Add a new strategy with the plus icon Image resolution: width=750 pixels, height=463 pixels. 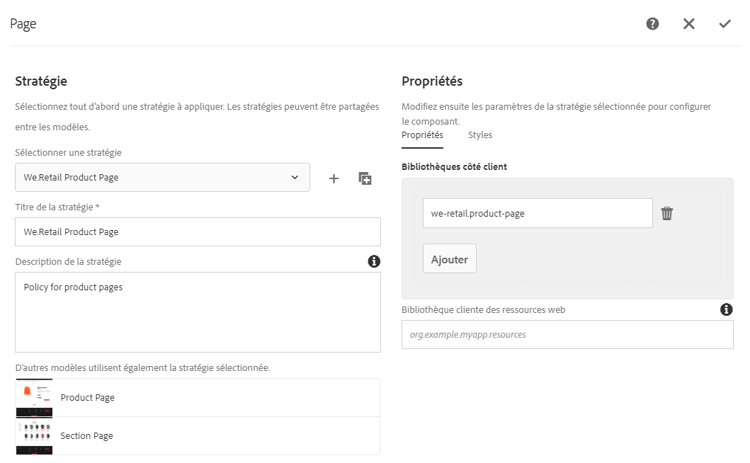tap(334, 178)
